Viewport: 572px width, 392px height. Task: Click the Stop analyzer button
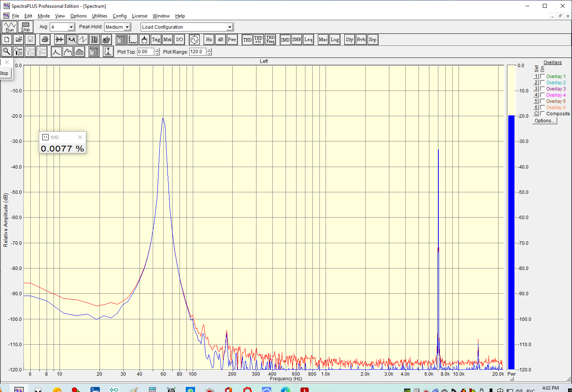pyautogui.click(x=25, y=27)
